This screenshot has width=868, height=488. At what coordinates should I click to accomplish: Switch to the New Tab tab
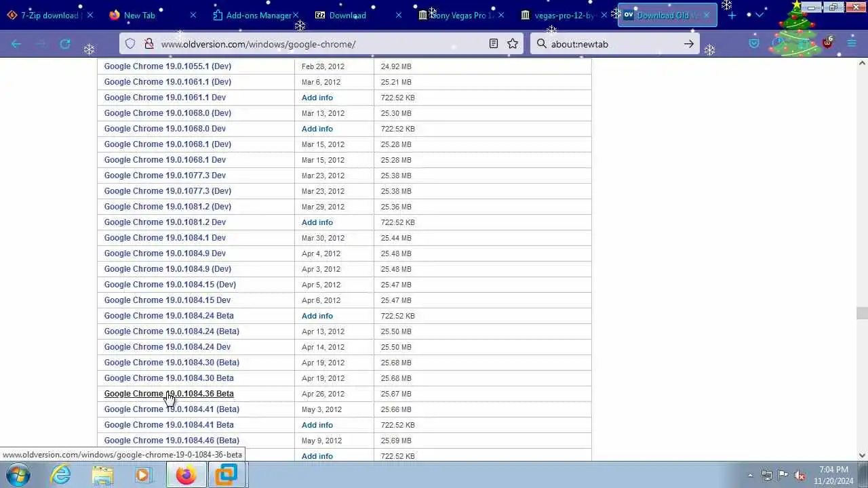click(x=153, y=15)
